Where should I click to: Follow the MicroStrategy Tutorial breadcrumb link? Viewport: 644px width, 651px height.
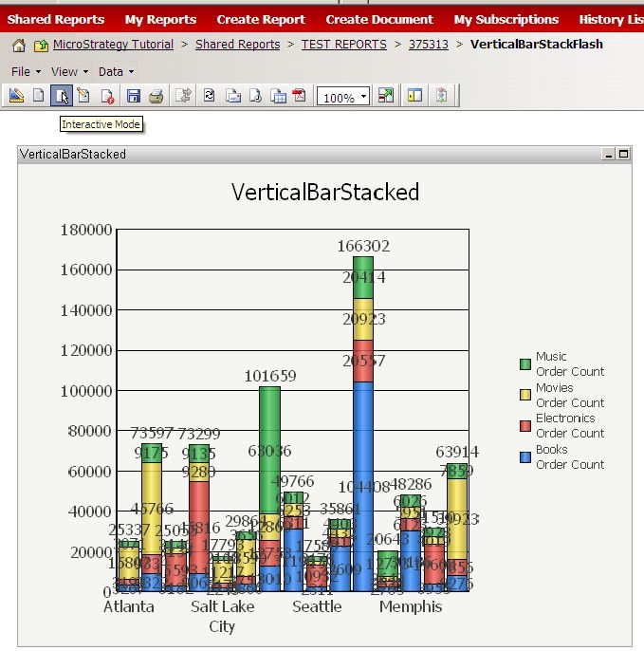[x=113, y=45]
